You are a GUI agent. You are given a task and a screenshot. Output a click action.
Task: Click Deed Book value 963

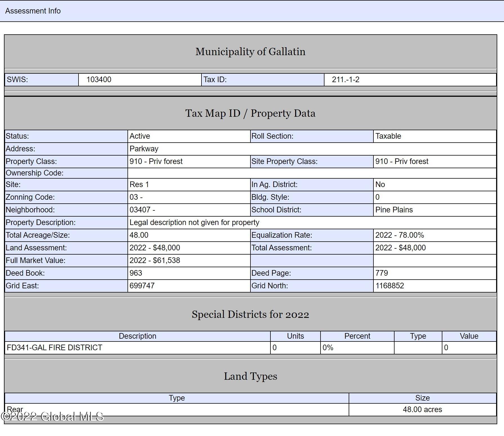(x=136, y=273)
